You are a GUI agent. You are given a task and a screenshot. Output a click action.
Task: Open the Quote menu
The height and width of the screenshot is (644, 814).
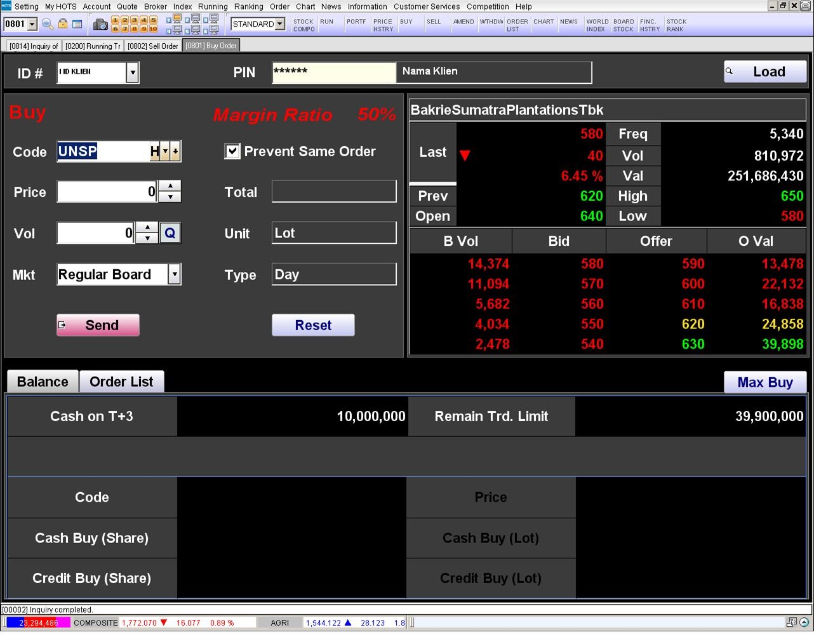pos(127,6)
